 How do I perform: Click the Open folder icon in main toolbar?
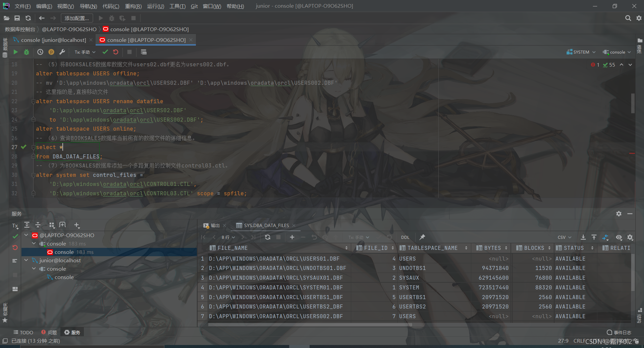(6, 18)
